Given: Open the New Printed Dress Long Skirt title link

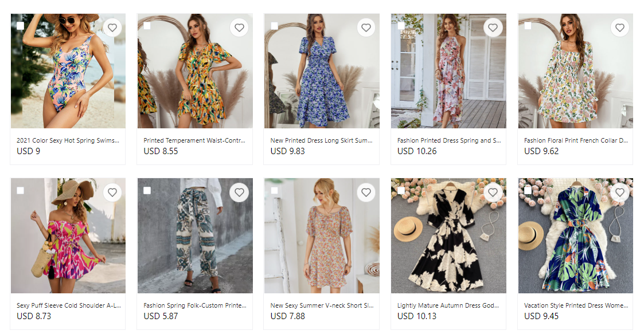Looking at the screenshot, I should click(x=322, y=140).
